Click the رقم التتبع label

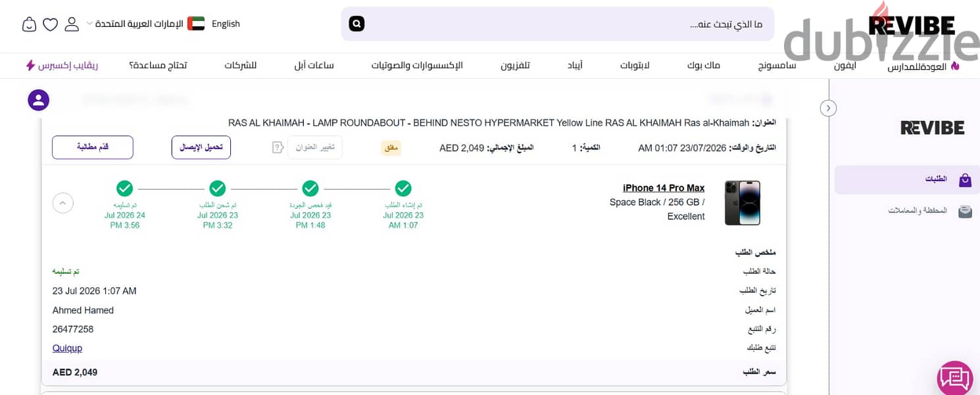click(x=762, y=329)
